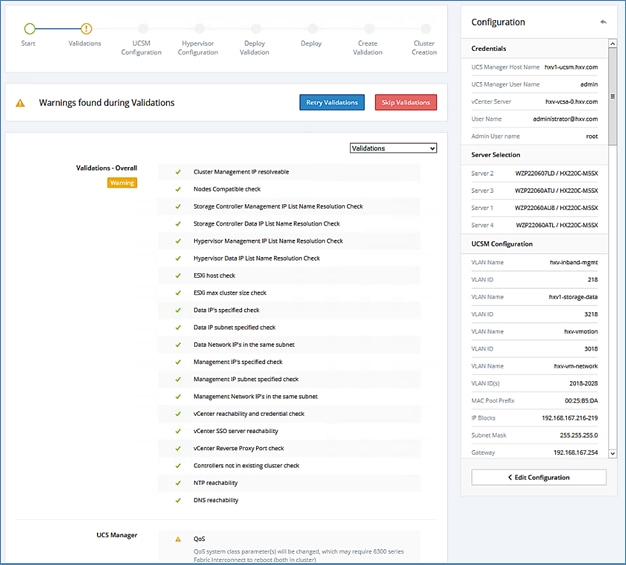
Task: Click the QoS warning triangle icon
Action: pos(178,539)
